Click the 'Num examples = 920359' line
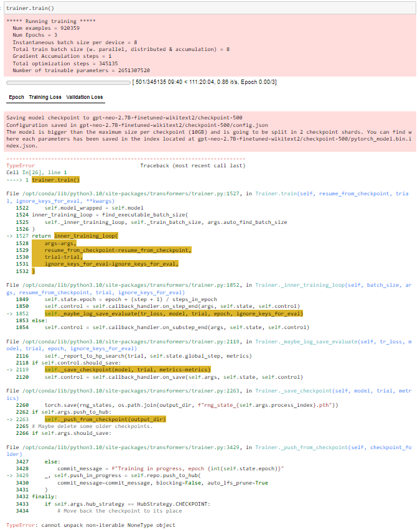 (x=46, y=28)
